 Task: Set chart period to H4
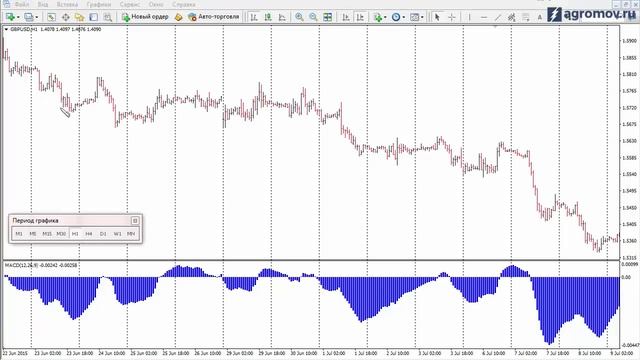click(x=89, y=233)
